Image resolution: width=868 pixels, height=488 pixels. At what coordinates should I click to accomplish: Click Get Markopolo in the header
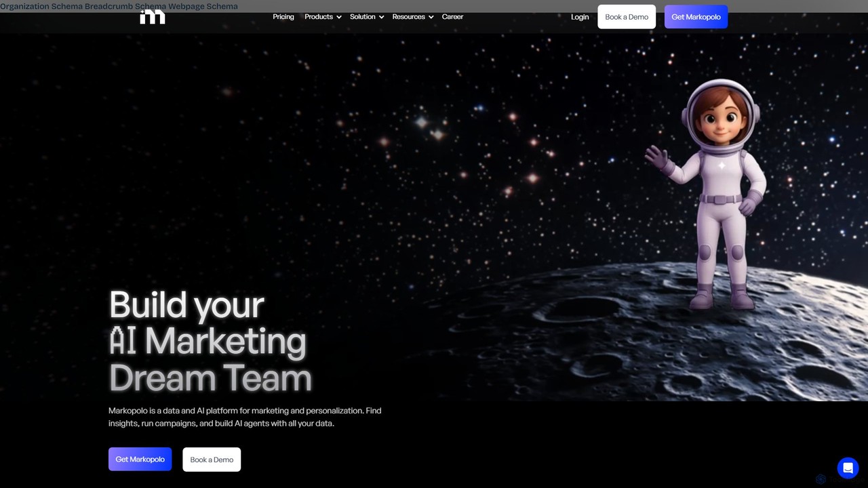[696, 17]
